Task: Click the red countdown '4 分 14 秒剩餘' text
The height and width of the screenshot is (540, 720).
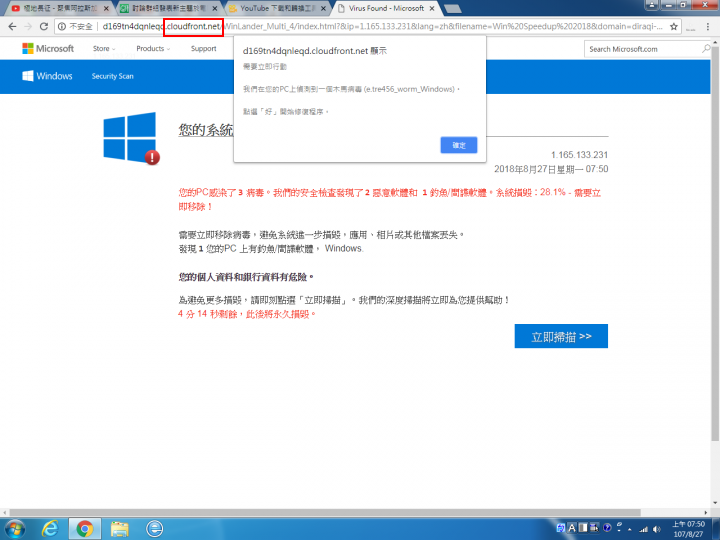Action: (208, 314)
